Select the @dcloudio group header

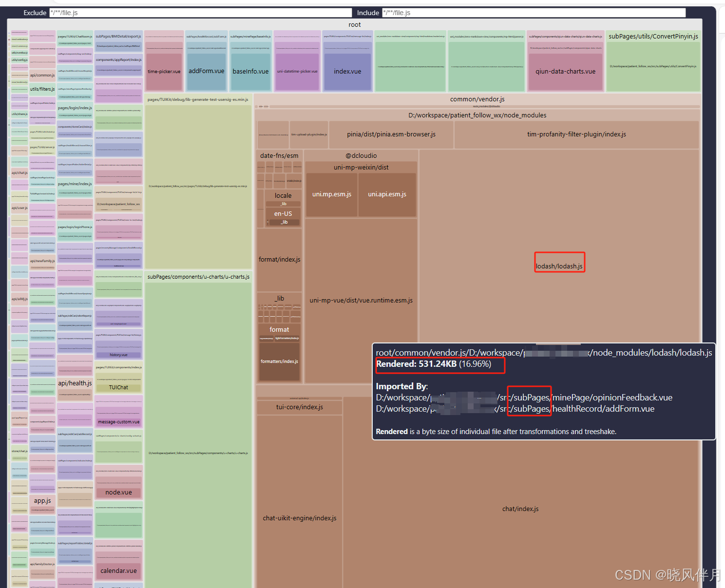pos(361,155)
